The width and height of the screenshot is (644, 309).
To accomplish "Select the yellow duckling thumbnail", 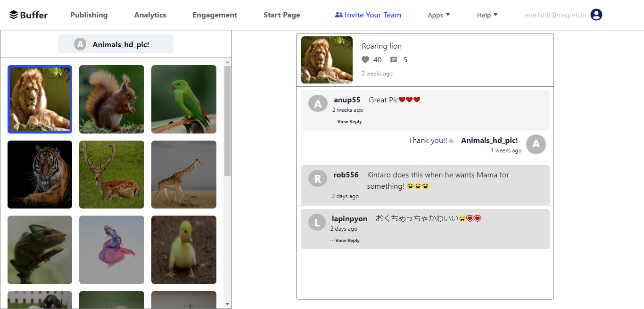I will [184, 250].
